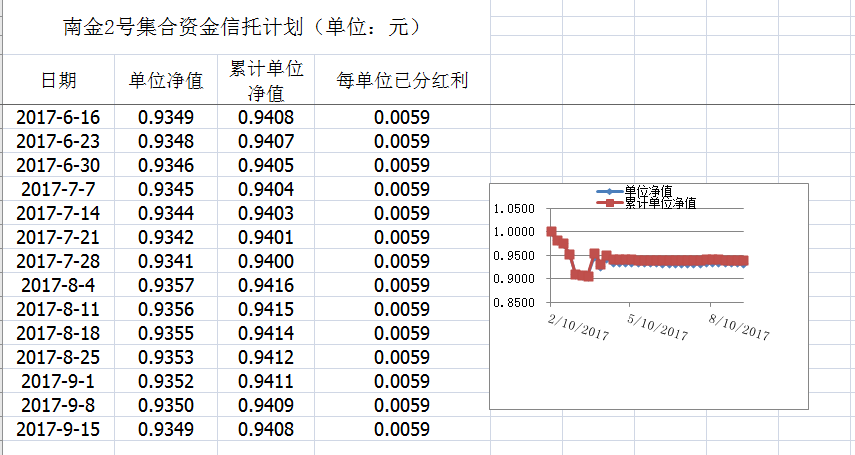The width and height of the screenshot is (855, 455).
Task: Select the date cell 2017-7-7
Action: (x=59, y=189)
